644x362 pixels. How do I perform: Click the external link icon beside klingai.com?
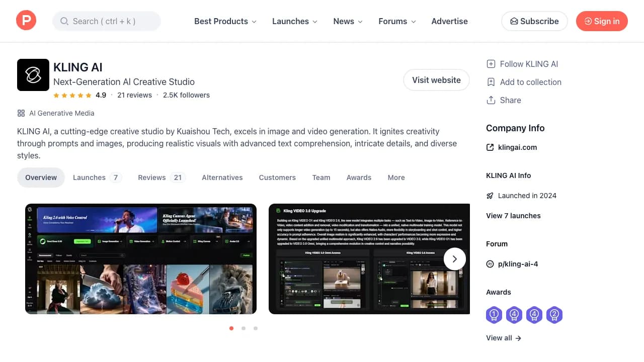[x=490, y=147]
